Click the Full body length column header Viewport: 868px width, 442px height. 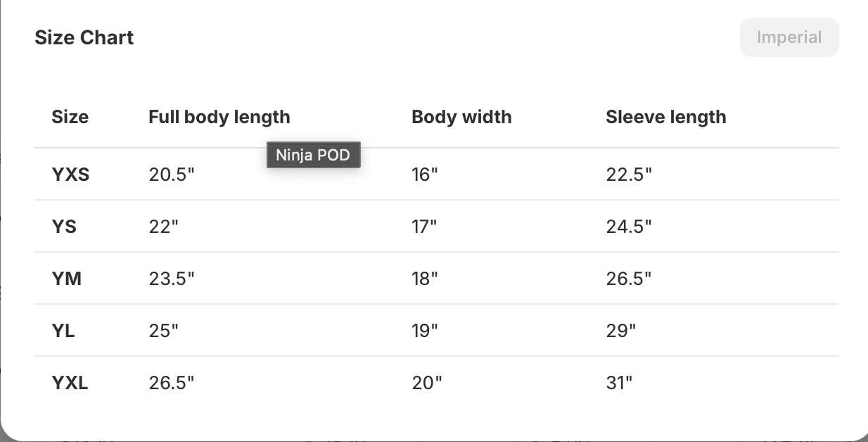219,117
